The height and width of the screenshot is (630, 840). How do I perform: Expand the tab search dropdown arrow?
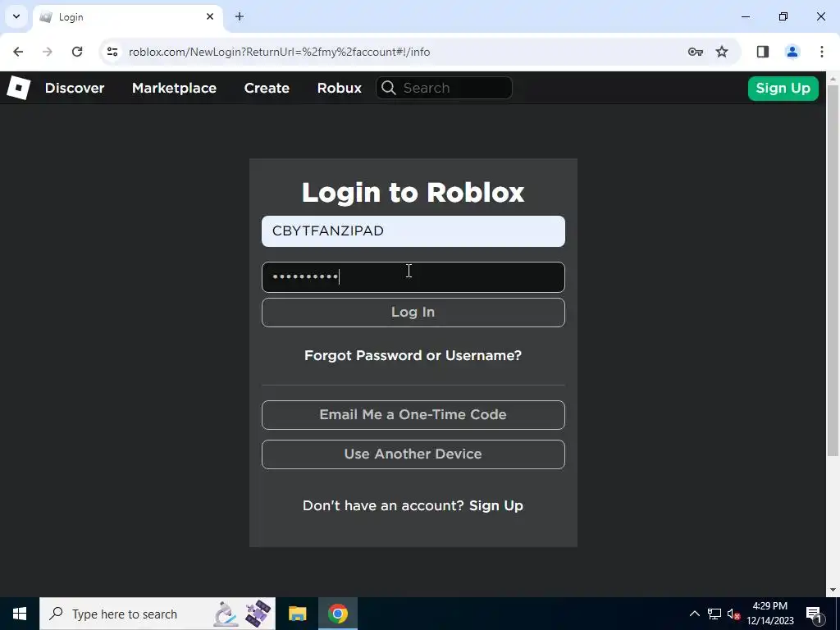click(16, 16)
